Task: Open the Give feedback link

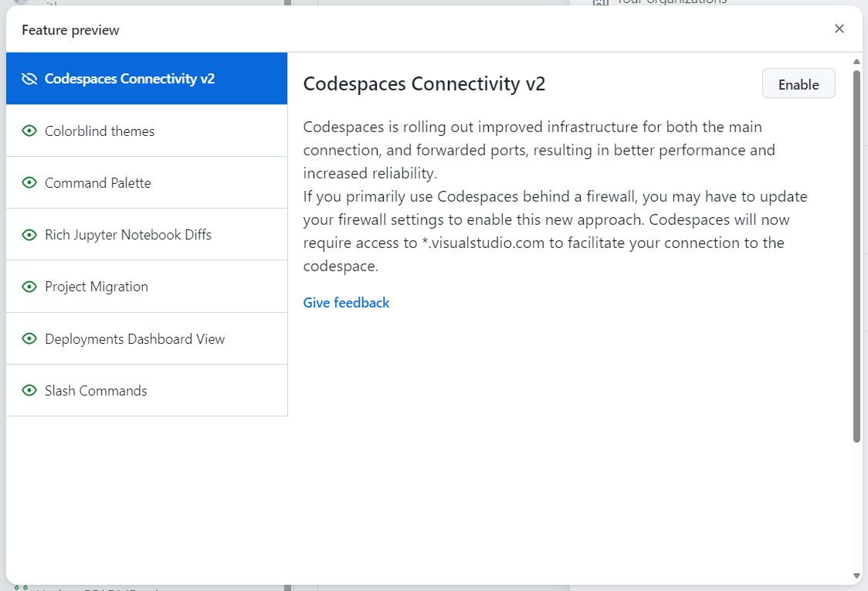Action: (x=346, y=302)
